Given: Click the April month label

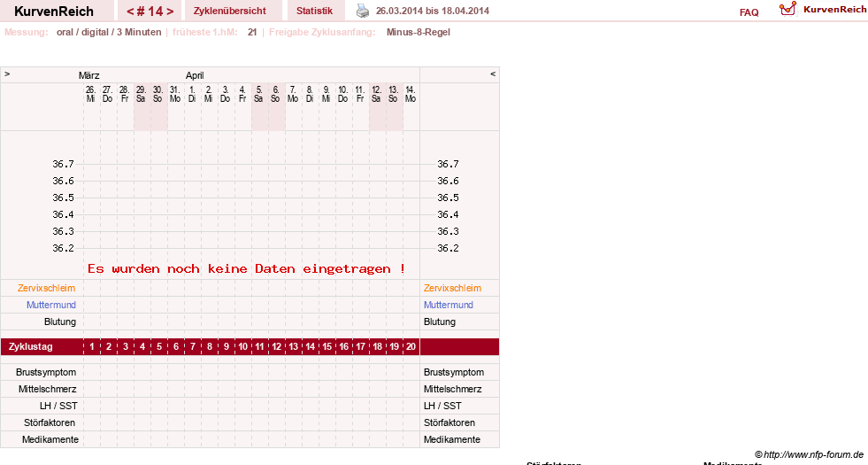Looking at the screenshot, I should pos(195,75).
